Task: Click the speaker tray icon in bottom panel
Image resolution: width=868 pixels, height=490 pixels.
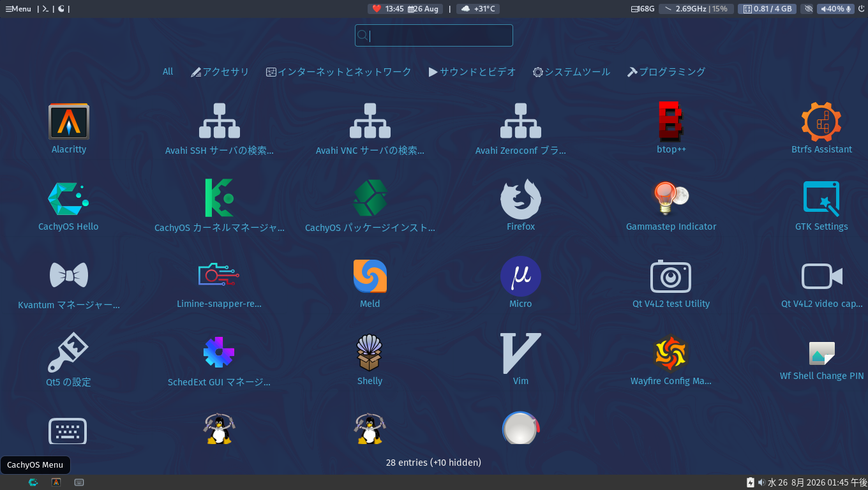Action: point(761,482)
